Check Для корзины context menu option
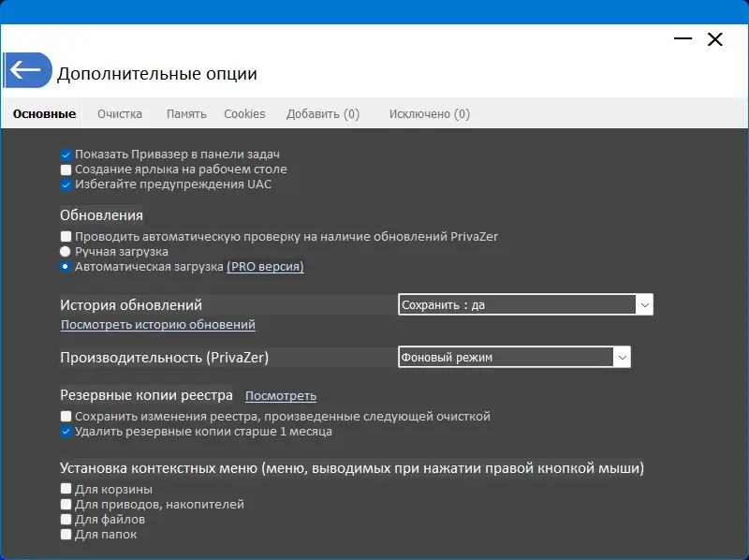The height and width of the screenshot is (560, 749). click(x=65, y=488)
